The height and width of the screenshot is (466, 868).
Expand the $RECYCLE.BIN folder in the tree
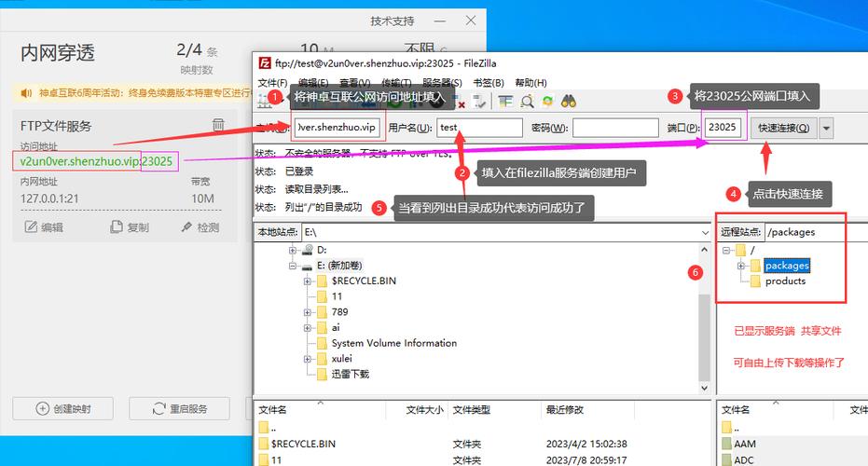click(x=308, y=281)
